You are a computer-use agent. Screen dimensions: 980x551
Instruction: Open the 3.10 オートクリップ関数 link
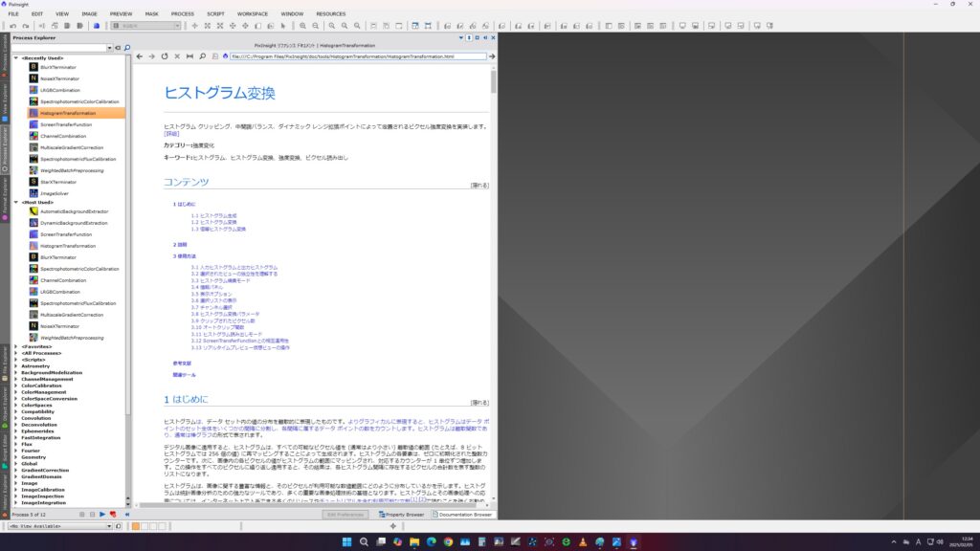tap(217, 327)
